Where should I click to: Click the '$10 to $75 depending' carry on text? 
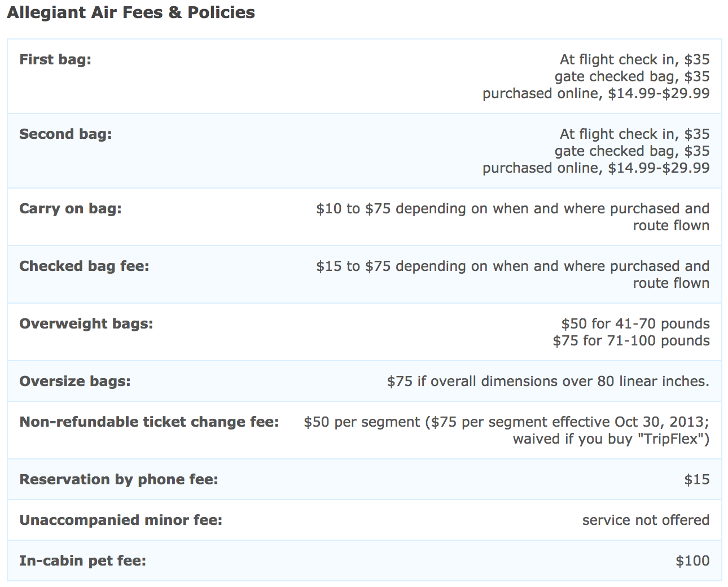[513, 217]
